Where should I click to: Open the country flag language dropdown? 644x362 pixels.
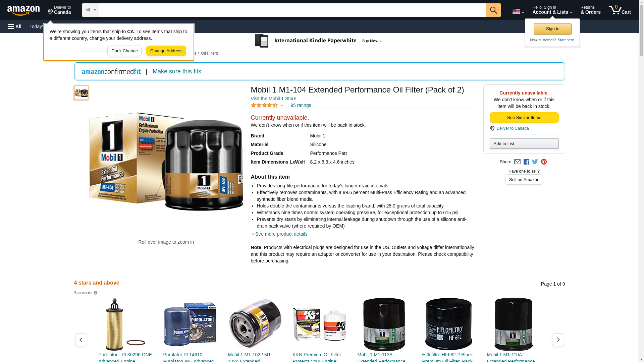(x=518, y=11)
